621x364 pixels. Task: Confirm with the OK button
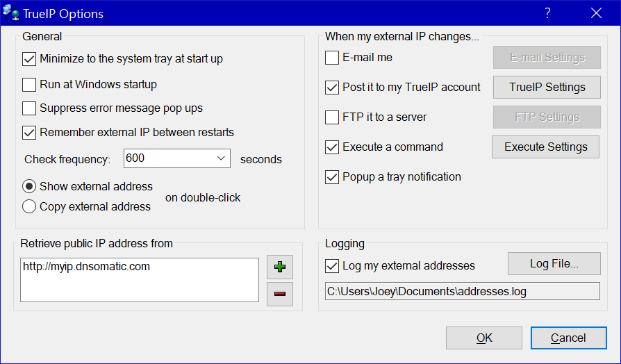(484, 338)
